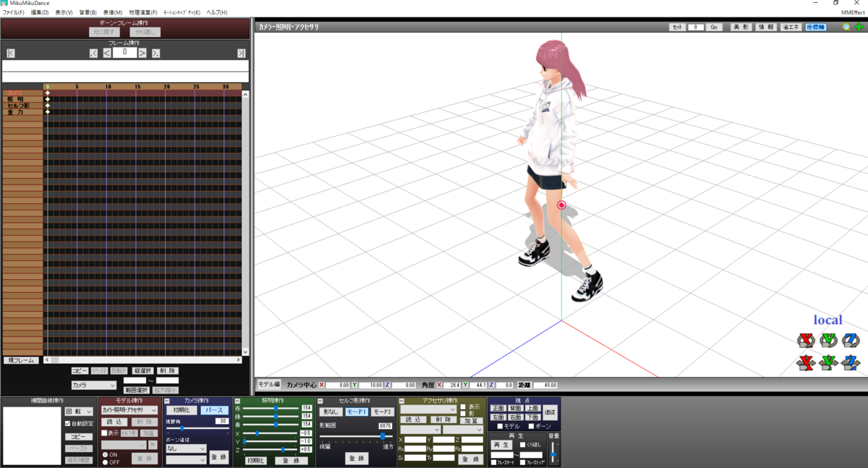868x468 pixels.
Task: Adjust the 音量 volume slider
Action: pyautogui.click(x=553, y=453)
